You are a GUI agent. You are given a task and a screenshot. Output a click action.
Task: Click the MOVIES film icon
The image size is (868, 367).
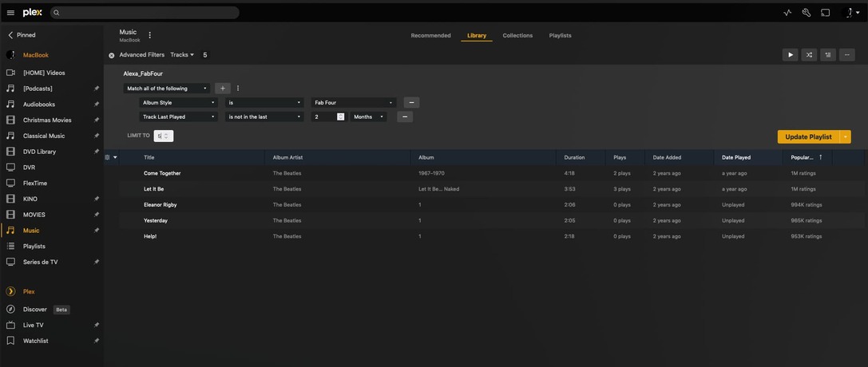[x=10, y=215]
